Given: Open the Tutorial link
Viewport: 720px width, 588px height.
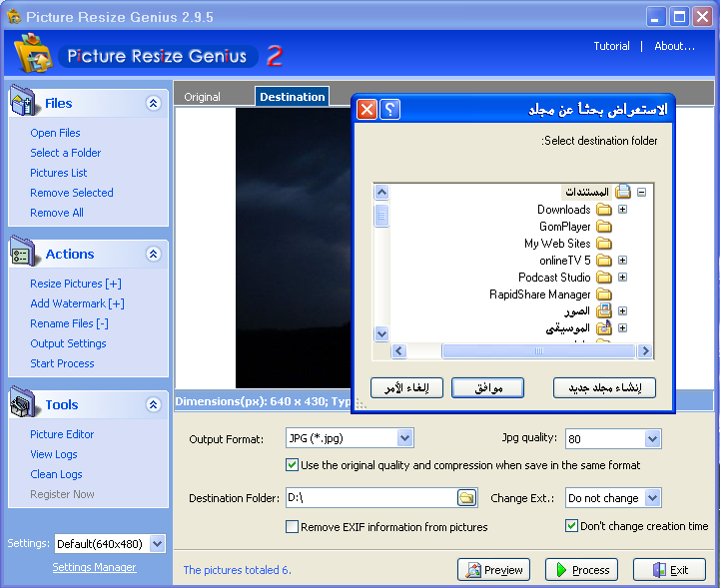Looking at the screenshot, I should pyautogui.click(x=611, y=46).
